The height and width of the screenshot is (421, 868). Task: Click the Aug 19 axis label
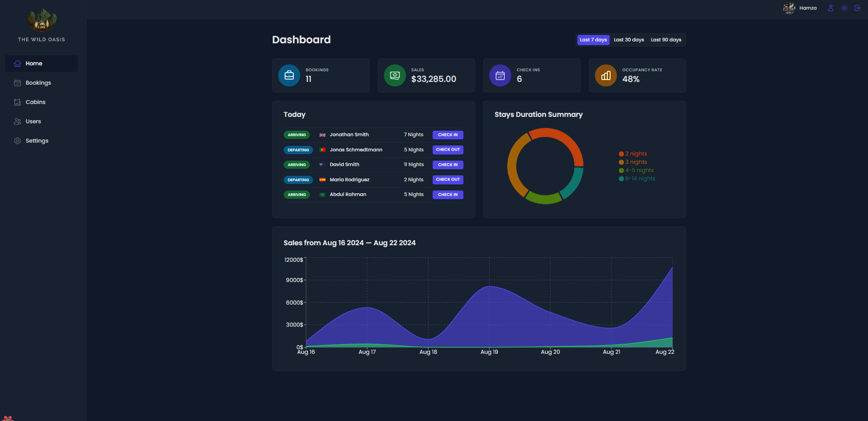(489, 352)
